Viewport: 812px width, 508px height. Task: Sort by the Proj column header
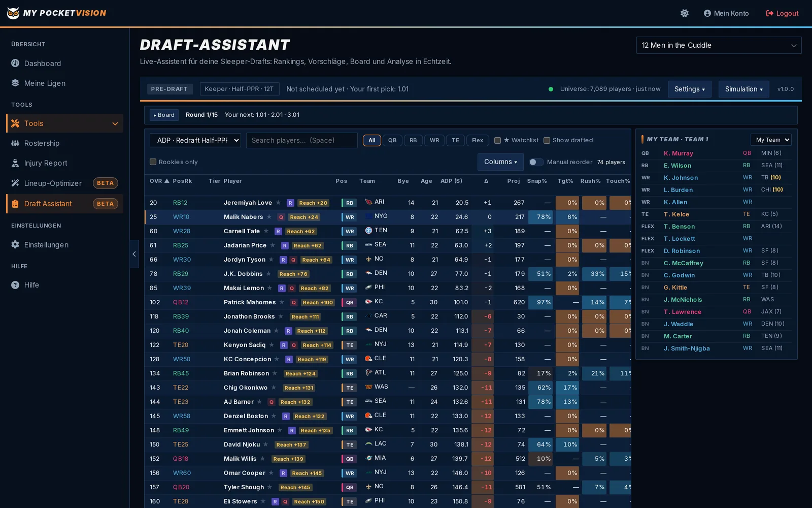(x=514, y=181)
